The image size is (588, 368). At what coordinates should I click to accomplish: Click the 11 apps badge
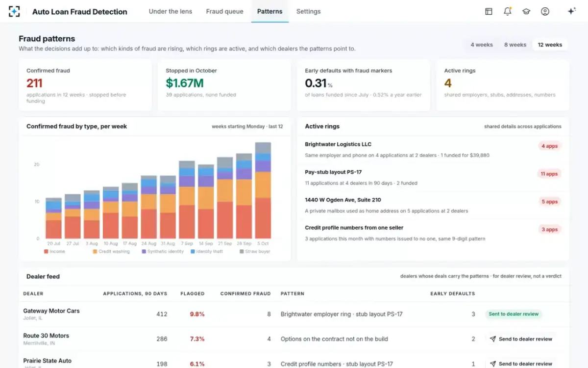(x=549, y=174)
